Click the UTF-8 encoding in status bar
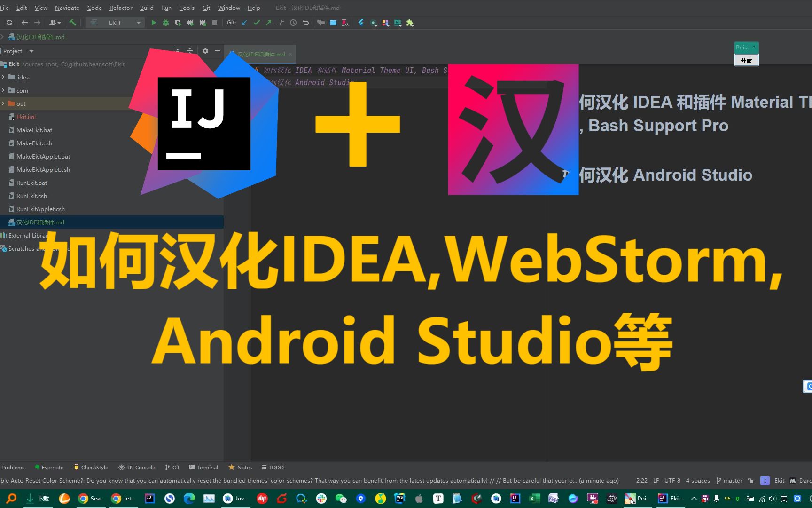Viewport: 812px width, 508px height. [x=672, y=481]
